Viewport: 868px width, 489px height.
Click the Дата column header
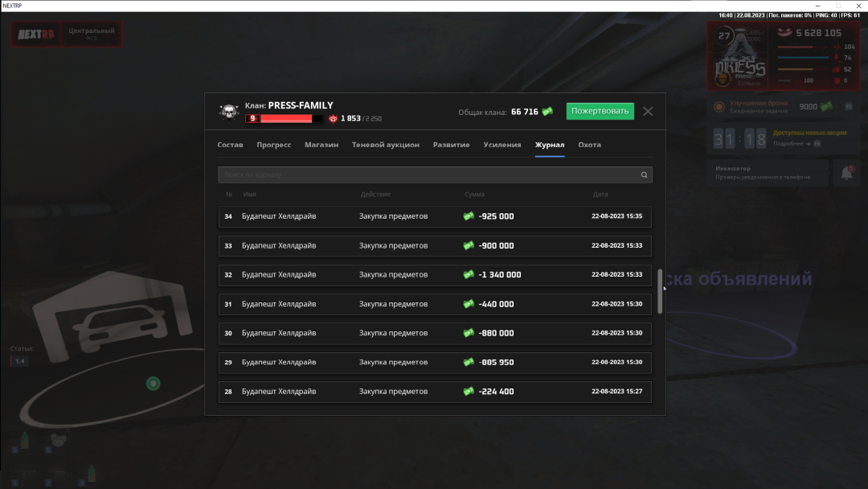(x=600, y=195)
